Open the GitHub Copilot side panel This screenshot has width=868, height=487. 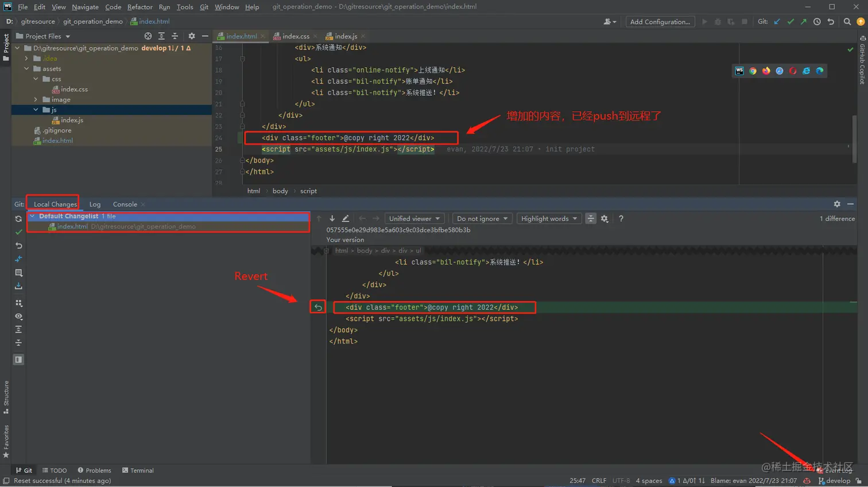pos(862,60)
